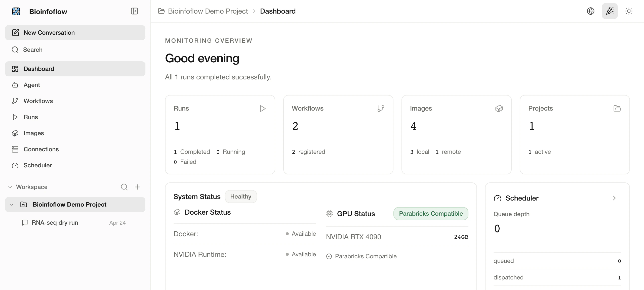The image size is (644, 290).
Task: Click the Scheduler card gauge icon
Action: coord(498,198)
